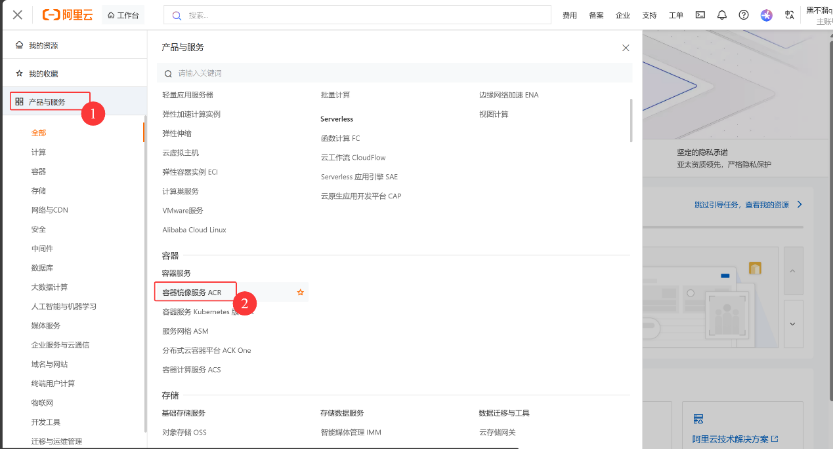Open 服务网格 ASM link
833x449 pixels.
click(x=185, y=332)
